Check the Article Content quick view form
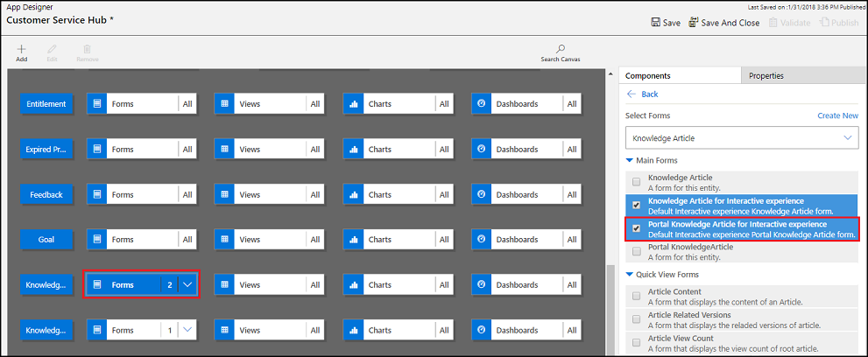868x357 pixels. 637,297
